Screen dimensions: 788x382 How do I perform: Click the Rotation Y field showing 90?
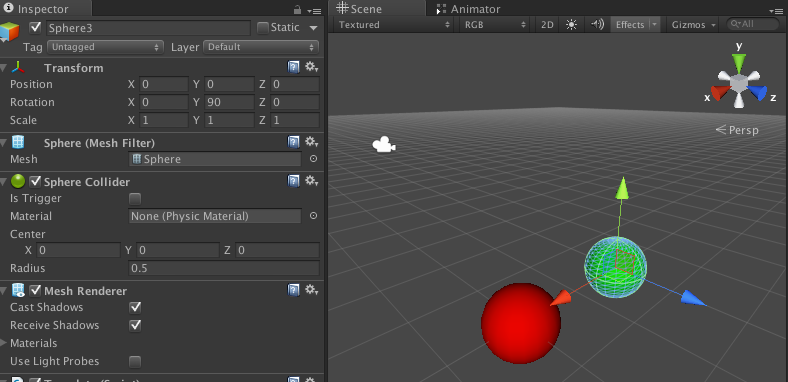click(229, 103)
